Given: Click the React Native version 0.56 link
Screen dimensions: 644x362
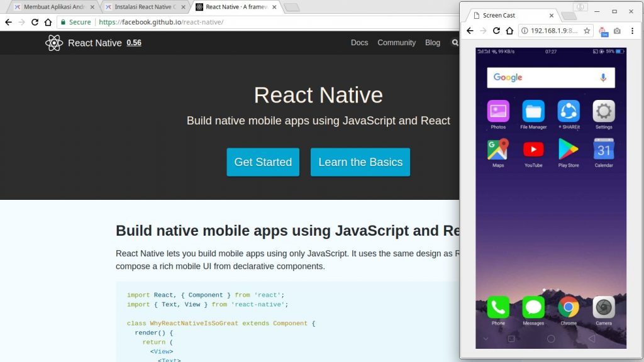Looking at the screenshot, I should [x=133, y=43].
